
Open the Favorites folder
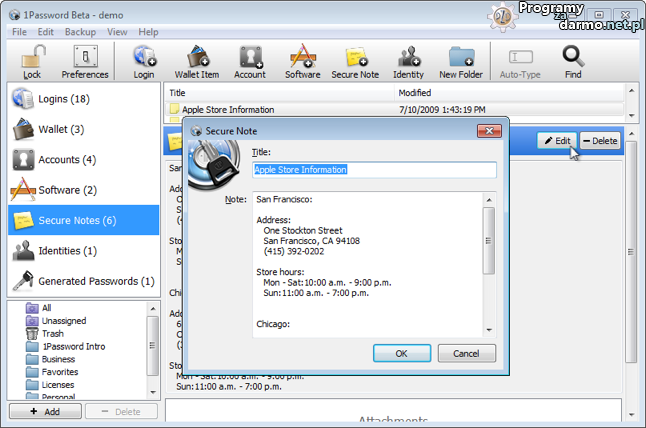pyautogui.click(x=60, y=372)
